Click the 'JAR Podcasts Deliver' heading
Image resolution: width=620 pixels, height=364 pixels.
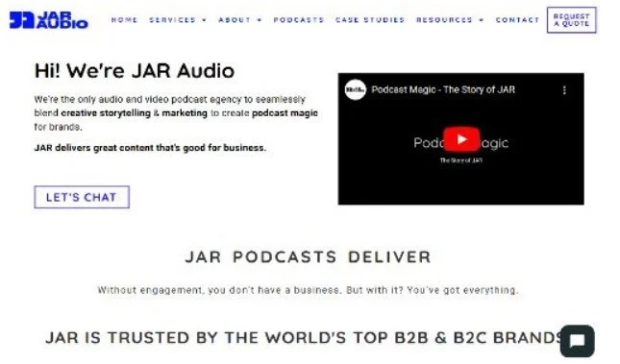[x=308, y=257]
